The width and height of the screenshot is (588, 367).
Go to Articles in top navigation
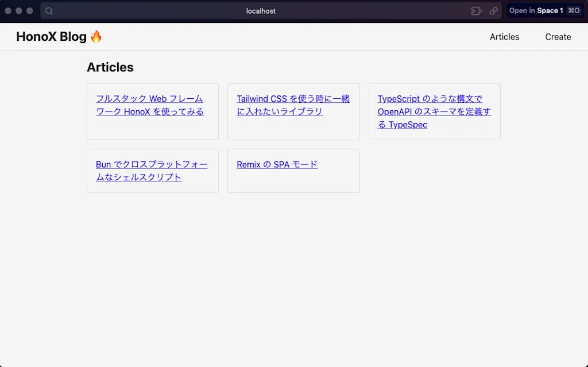(x=504, y=37)
